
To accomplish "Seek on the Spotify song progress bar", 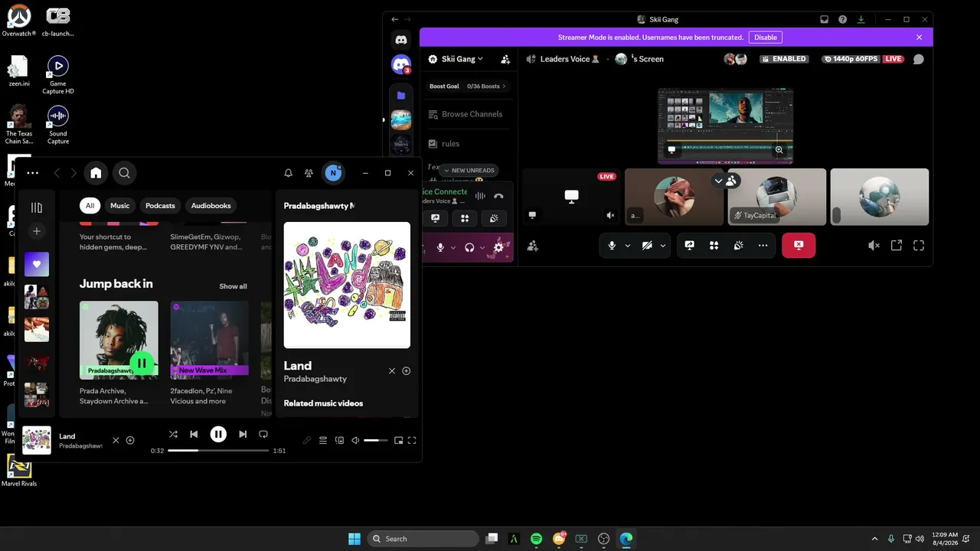I will pos(218,451).
